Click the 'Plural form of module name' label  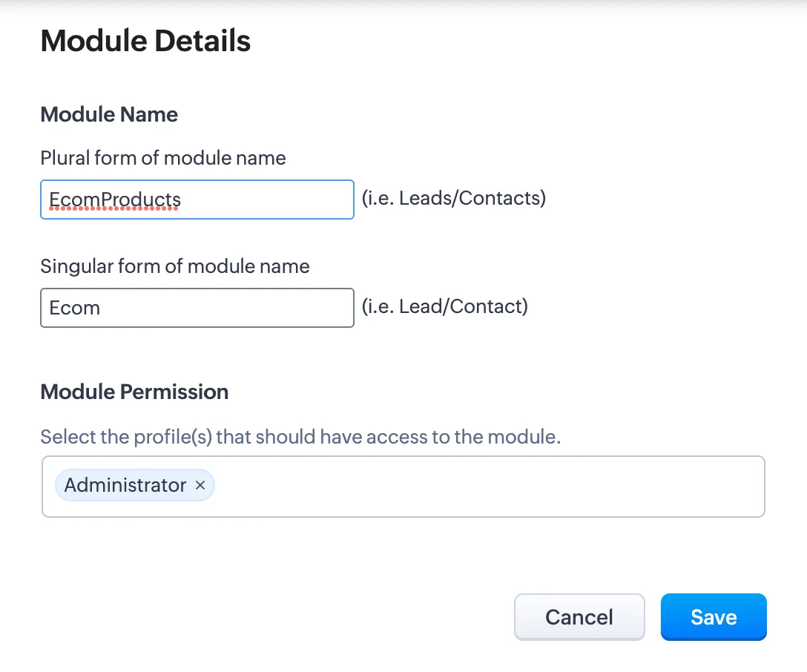click(x=163, y=158)
